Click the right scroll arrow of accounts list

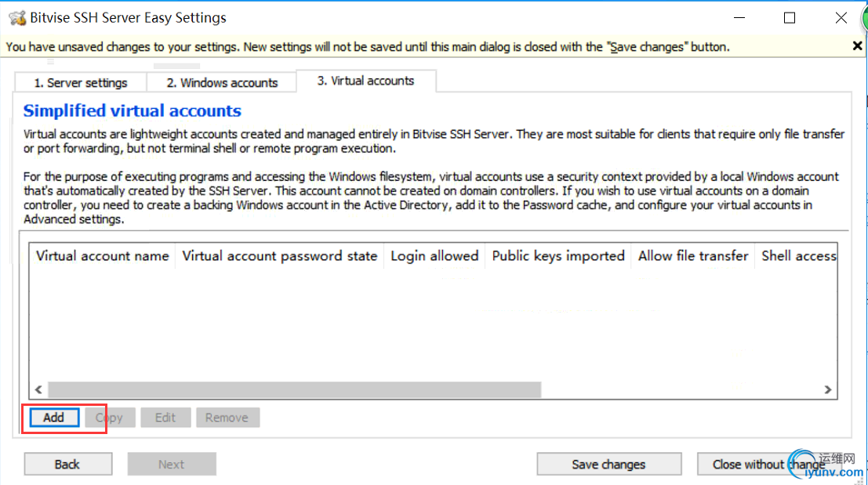click(827, 389)
